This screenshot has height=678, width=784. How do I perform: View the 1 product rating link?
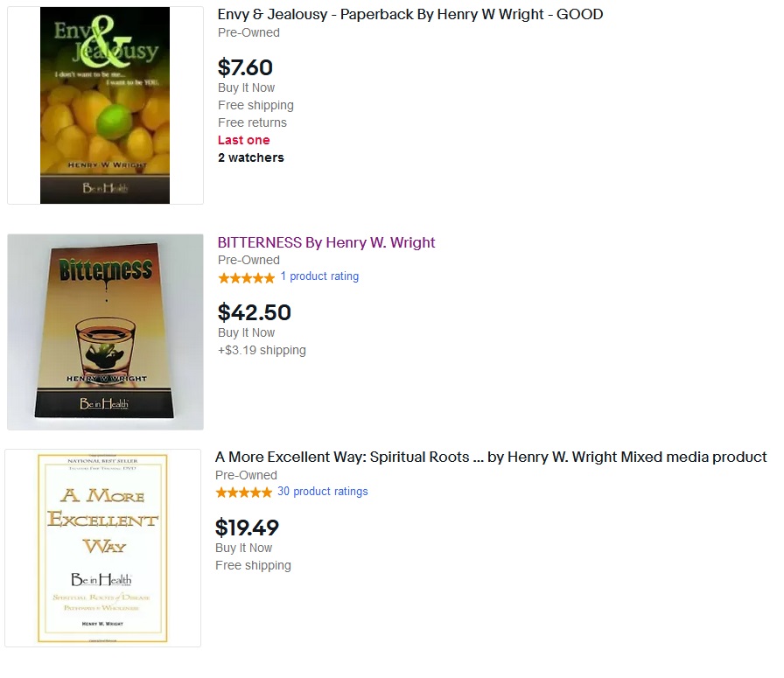click(x=319, y=276)
